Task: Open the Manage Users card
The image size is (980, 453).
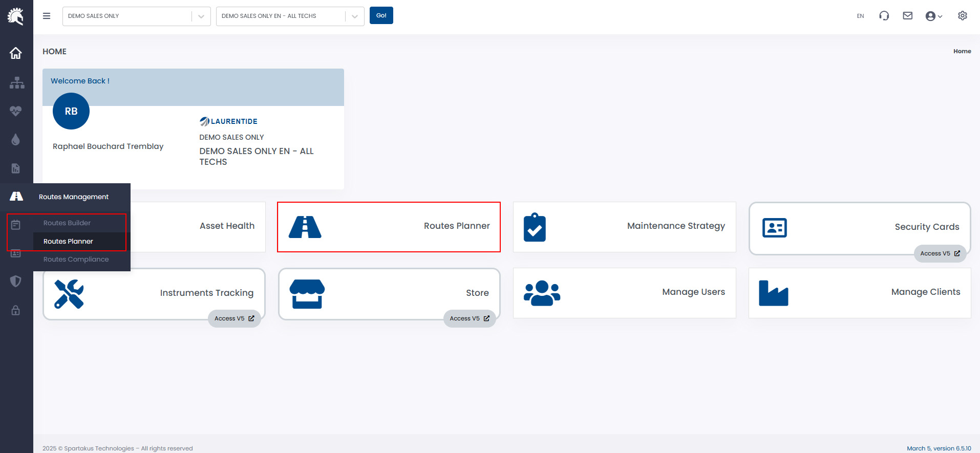Action: [625, 293]
